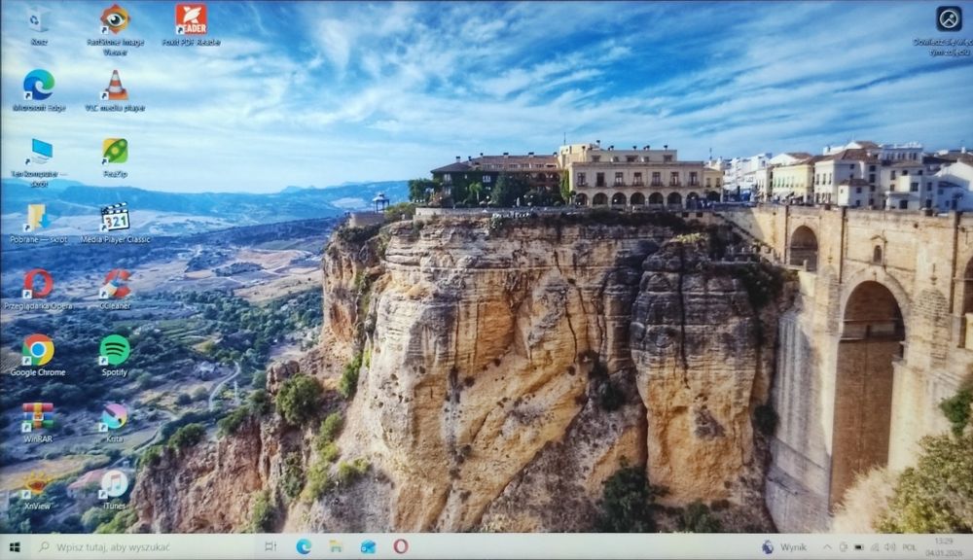Select Media Player Classic icon

115,224
